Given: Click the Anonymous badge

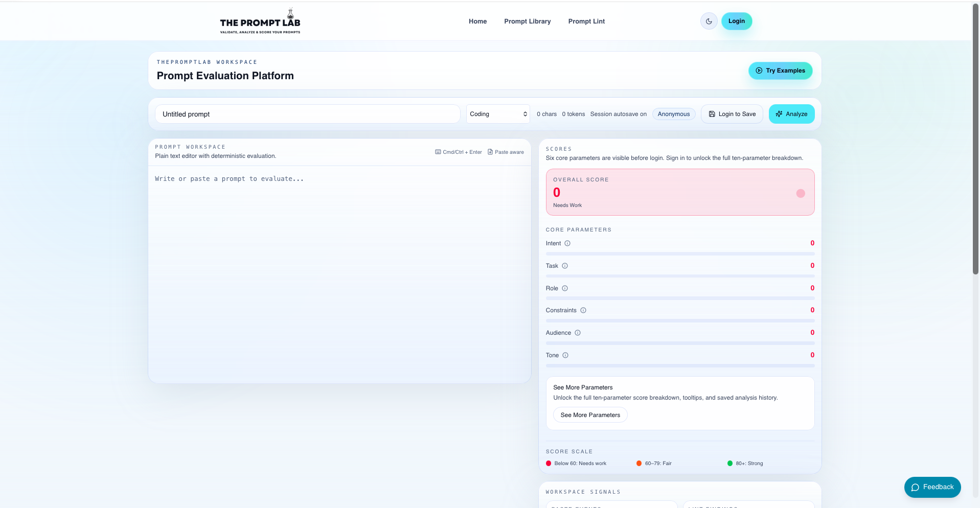Looking at the screenshot, I should [x=673, y=114].
